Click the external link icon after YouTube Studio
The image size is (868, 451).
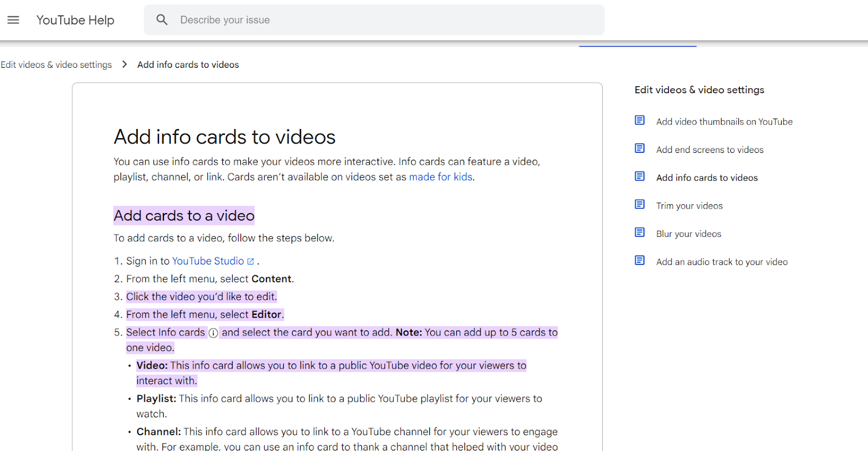tap(251, 261)
